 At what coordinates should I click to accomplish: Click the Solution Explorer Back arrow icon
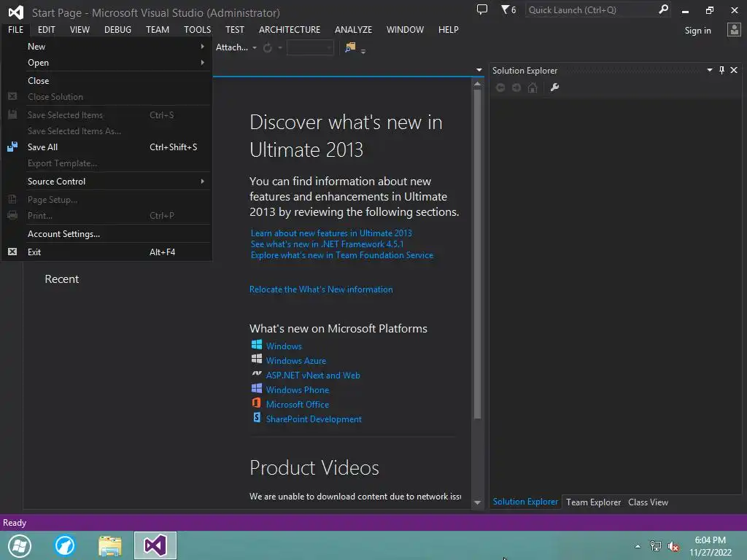500,87
